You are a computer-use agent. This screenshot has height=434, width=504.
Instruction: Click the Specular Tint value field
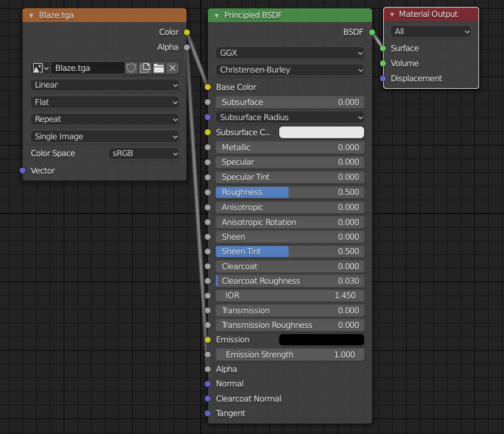click(290, 178)
